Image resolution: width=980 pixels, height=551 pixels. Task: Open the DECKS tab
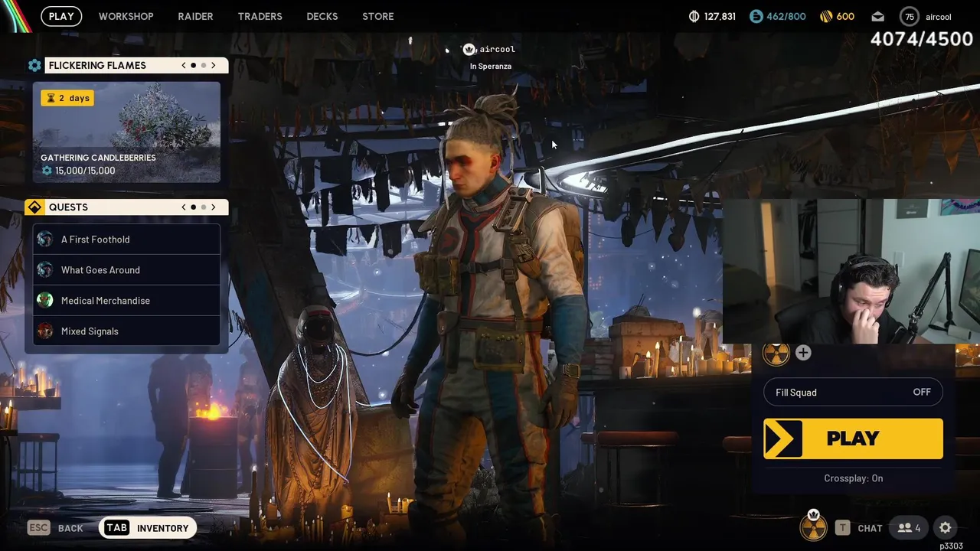[322, 16]
